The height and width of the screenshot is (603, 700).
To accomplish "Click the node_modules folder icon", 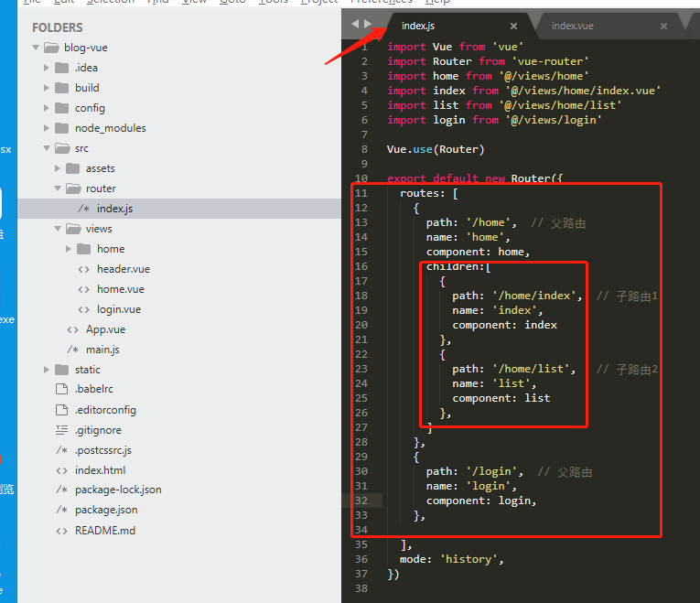I will pyautogui.click(x=61, y=128).
